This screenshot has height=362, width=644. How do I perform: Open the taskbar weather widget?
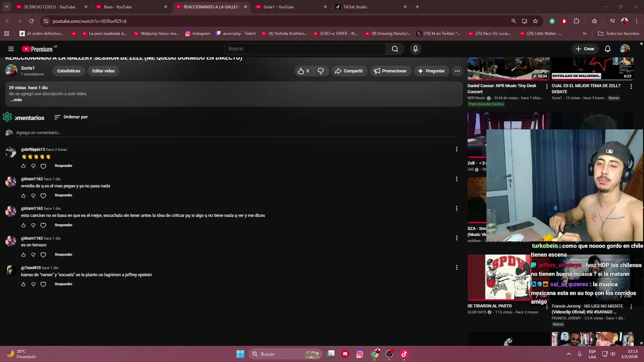21,354
